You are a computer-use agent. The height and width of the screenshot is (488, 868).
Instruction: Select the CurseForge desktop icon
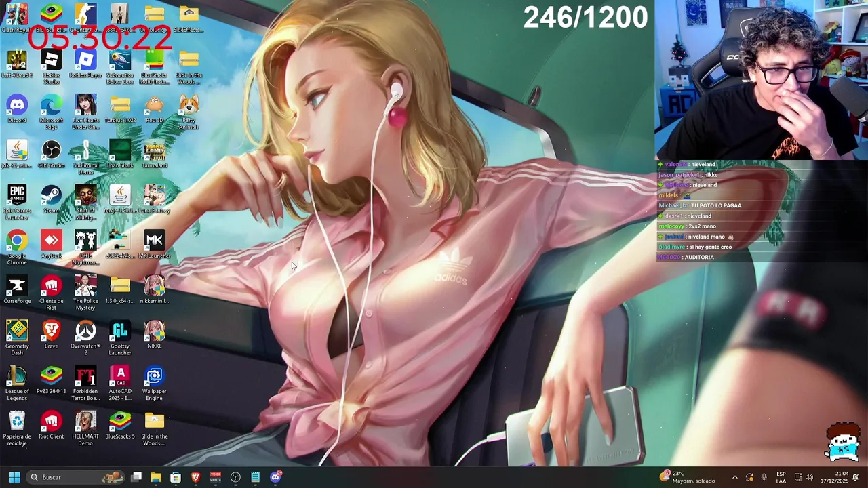pos(17,290)
